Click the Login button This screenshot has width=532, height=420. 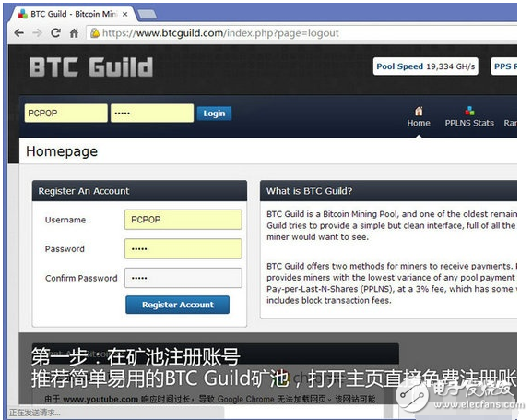click(x=214, y=114)
